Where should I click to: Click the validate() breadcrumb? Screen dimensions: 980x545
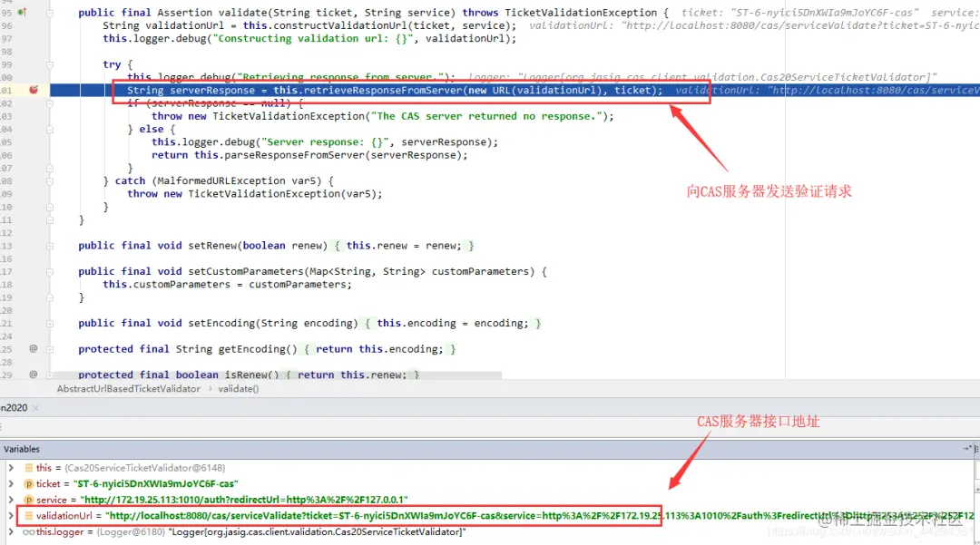point(238,388)
